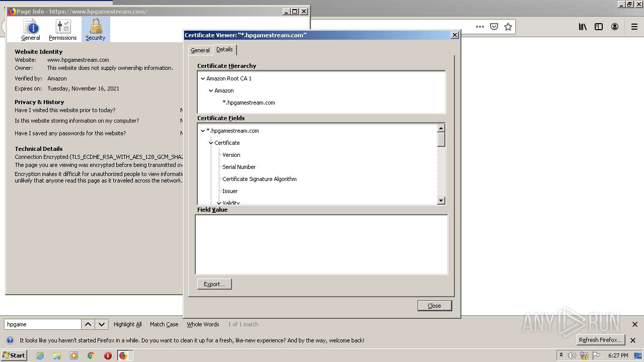Open Firefox page actions ellipsis menu

(480, 27)
